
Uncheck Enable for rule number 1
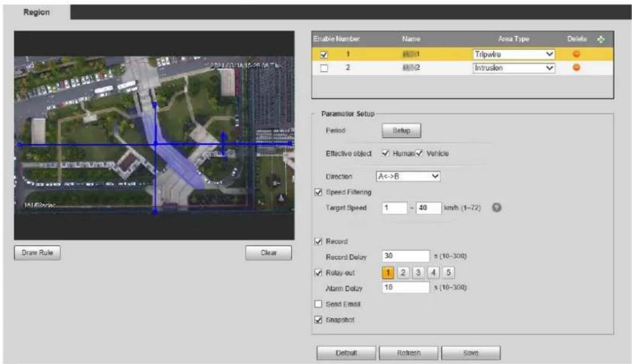coord(324,55)
